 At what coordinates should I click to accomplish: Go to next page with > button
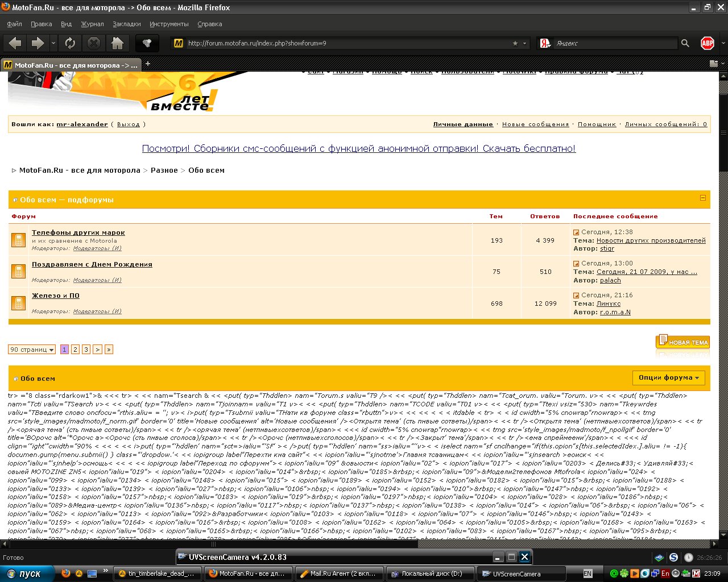click(97, 350)
